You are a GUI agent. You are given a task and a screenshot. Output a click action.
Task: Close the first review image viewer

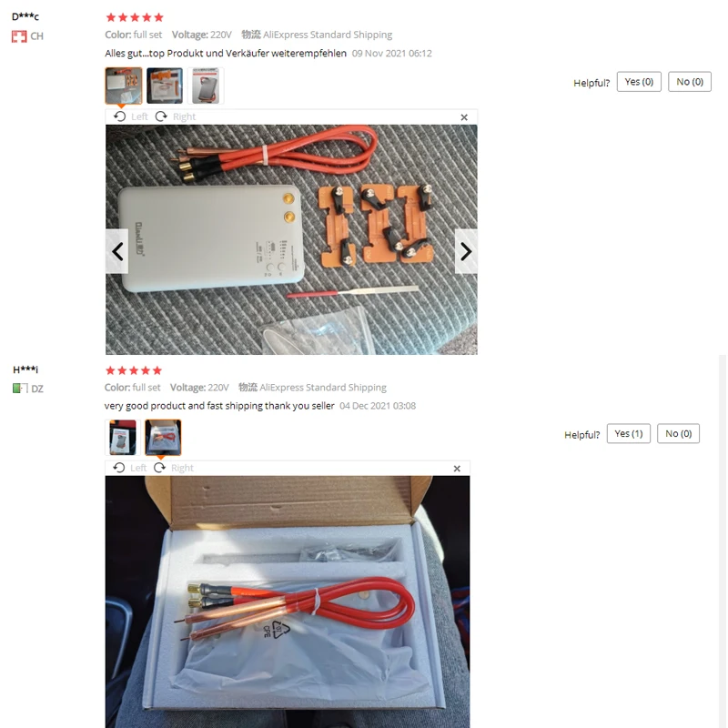click(464, 117)
